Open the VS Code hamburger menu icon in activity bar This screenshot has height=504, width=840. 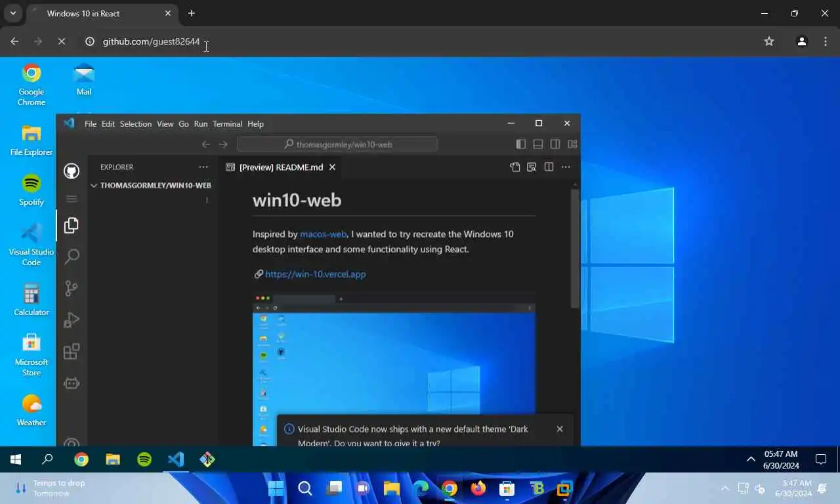(x=72, y=199)
